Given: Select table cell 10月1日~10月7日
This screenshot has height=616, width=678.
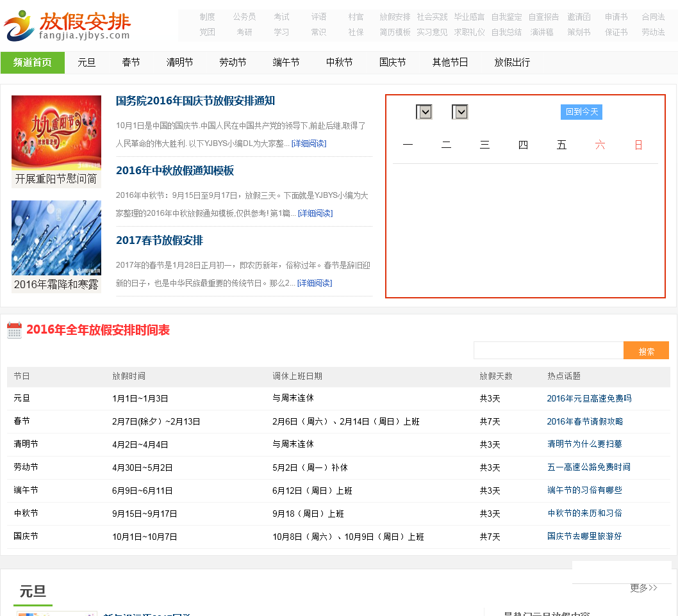Looking at the screenshot, I should [144, 537].
